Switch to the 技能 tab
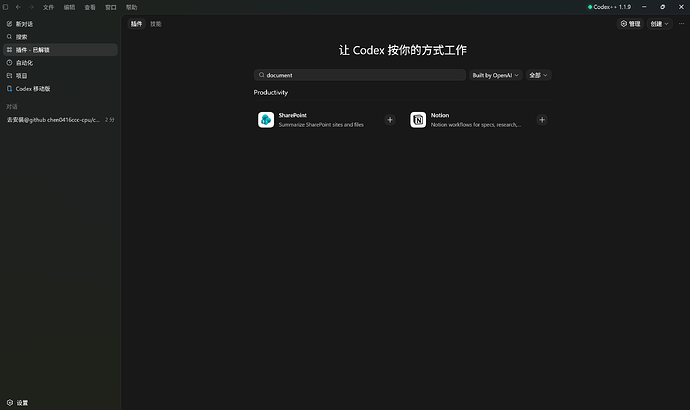 pyautogui.click(x=156, y=24)
